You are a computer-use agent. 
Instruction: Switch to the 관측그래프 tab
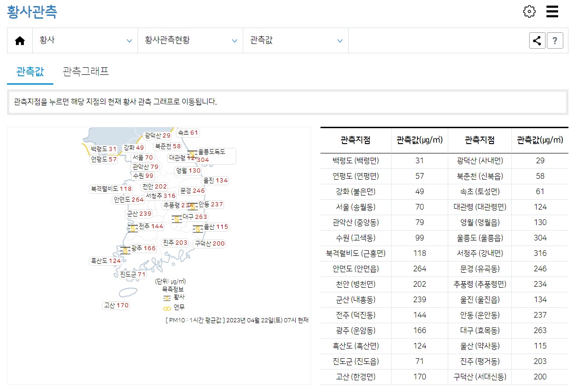[86, 72]
